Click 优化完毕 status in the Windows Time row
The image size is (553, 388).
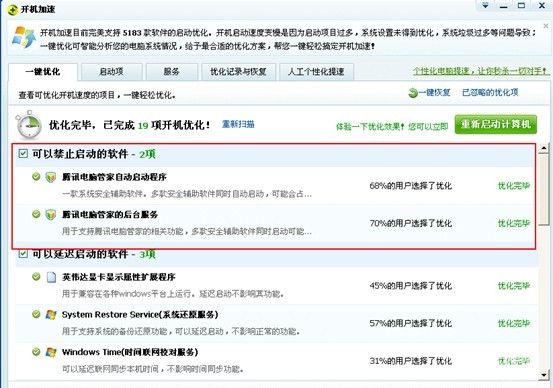pyautogui.click(x=514, y=361)
